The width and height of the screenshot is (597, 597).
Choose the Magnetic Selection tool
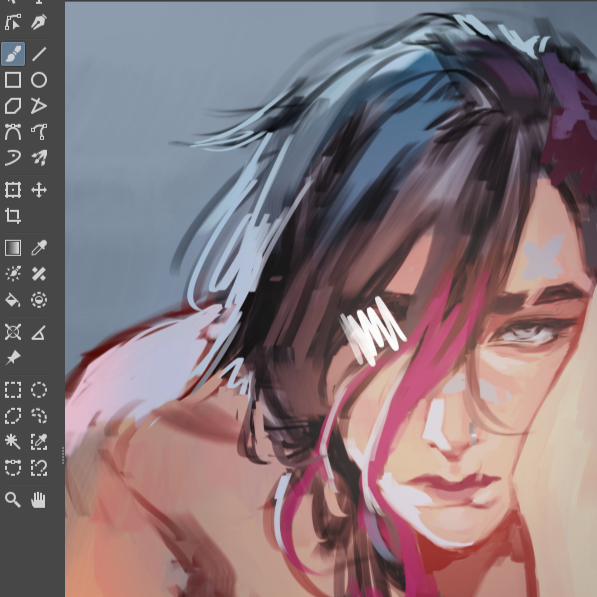pyautogui.click(x=38, y=468)
